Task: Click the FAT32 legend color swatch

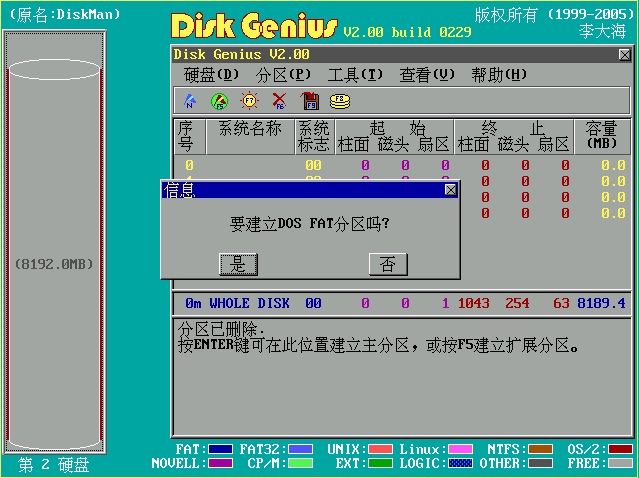Action: 301,450
